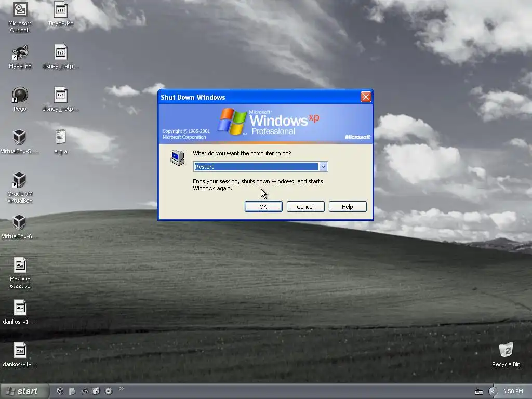Cancel the Shut Down Windows dialog

[x=305, y=207]
